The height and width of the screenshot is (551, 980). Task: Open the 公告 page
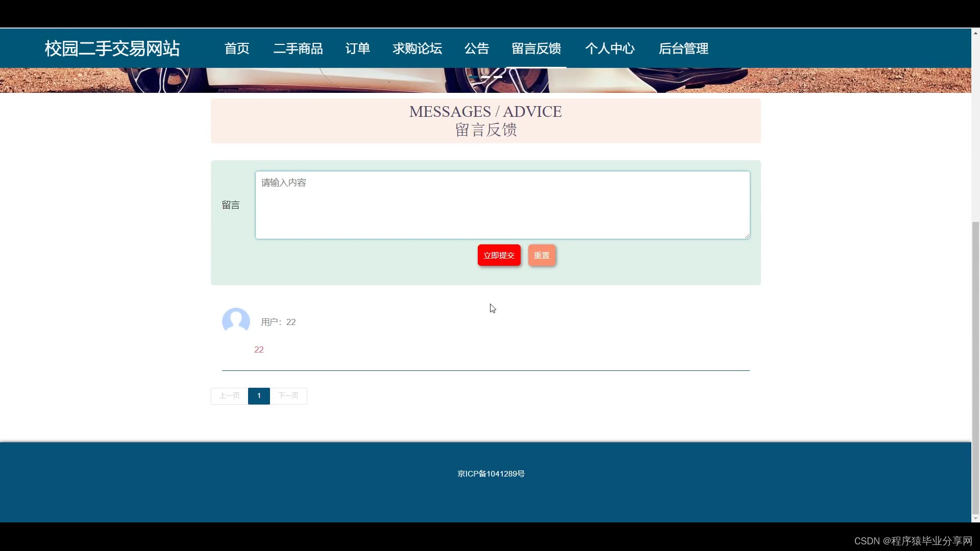point(477,48)
